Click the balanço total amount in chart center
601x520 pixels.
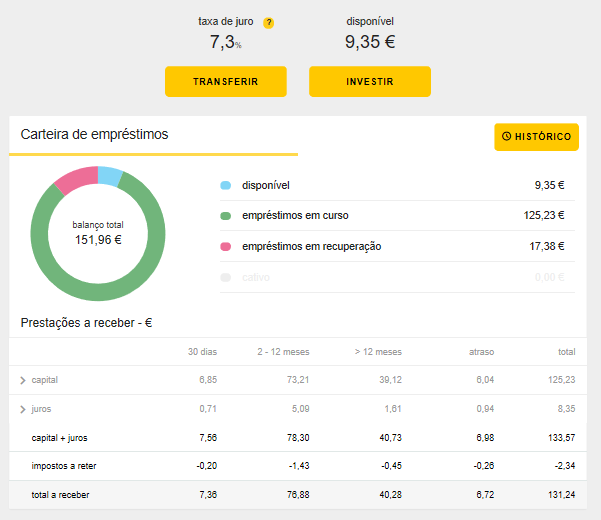pos(98,240)
